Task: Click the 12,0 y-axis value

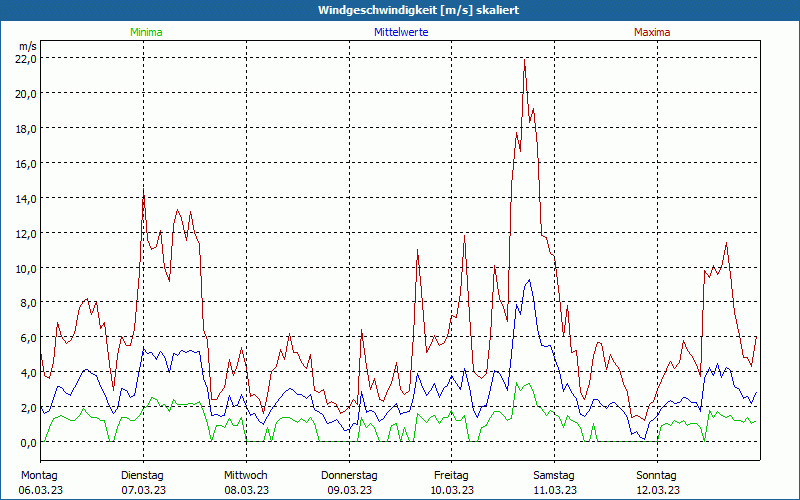Action: [x=26, y=234]
